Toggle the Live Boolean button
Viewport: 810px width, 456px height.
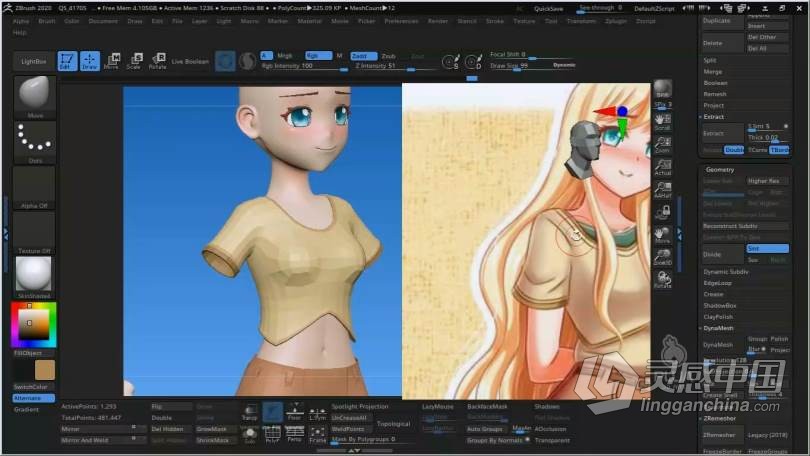coord(190,61)
